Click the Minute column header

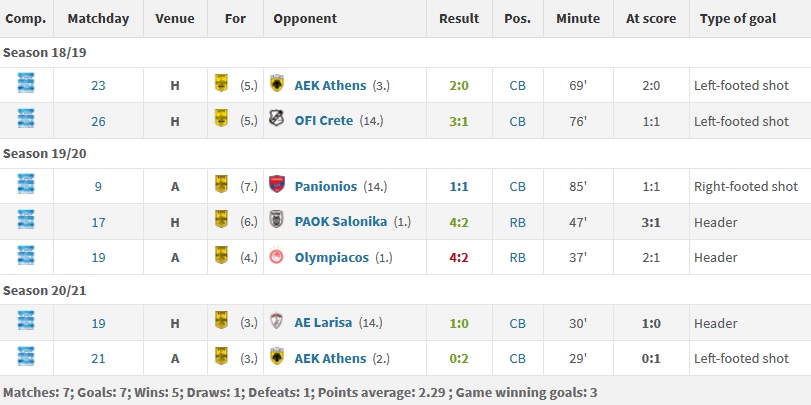pyautogui.click(x=578, y=19)
